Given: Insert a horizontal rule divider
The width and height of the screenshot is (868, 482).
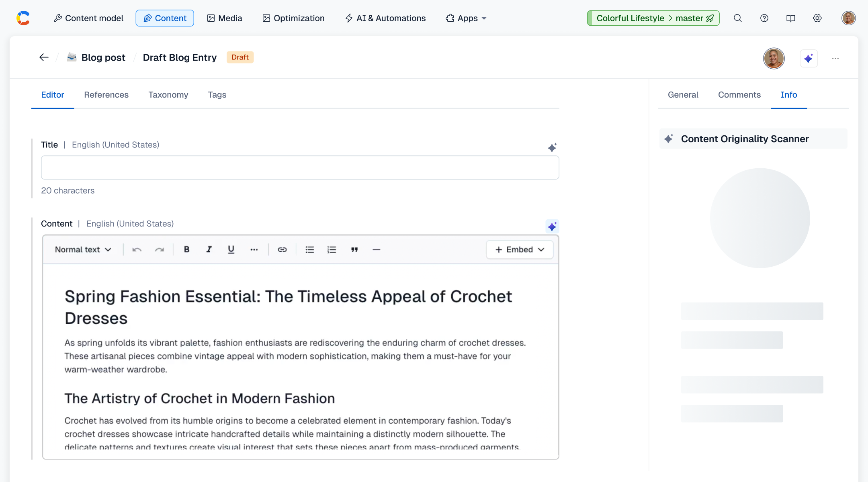Looking at the screenshot, I should [376, 249].
